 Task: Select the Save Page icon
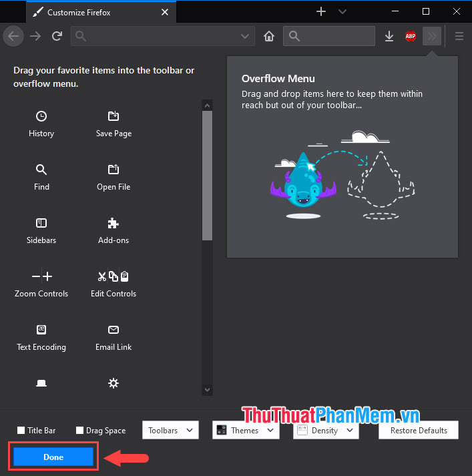click(113, 116)
